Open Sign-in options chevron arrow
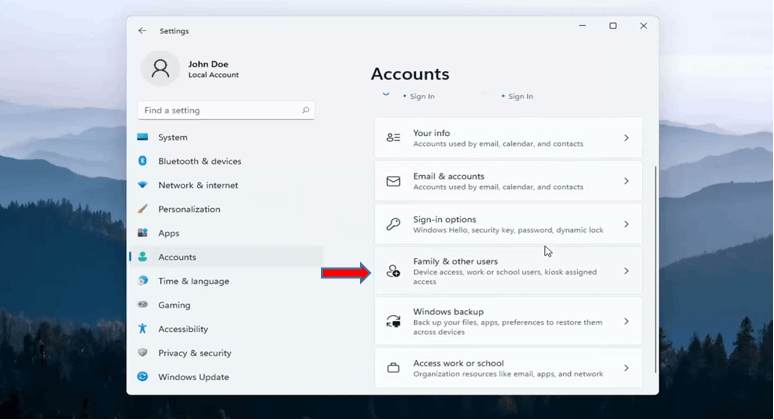The width and height of the screenshot is (774, 420). (626, 224)
